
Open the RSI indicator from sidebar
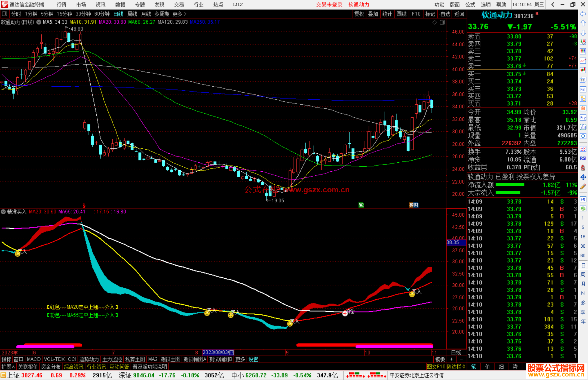pos(583,158)
